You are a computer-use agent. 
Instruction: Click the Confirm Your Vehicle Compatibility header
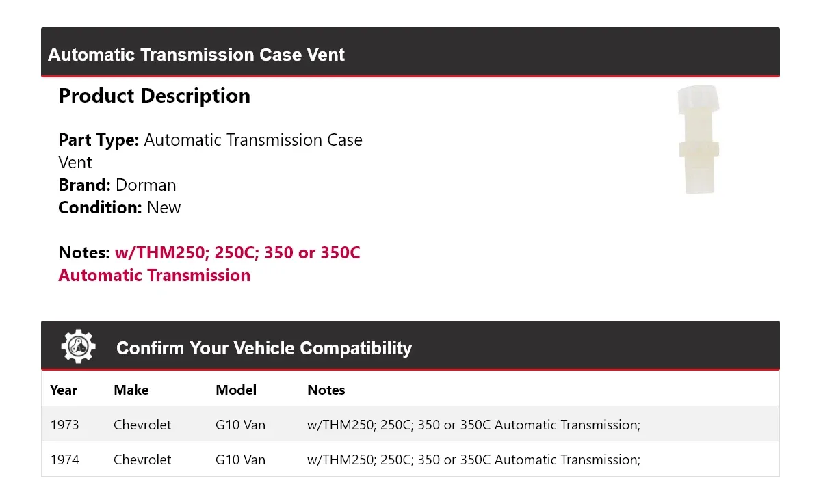point(264,348)
